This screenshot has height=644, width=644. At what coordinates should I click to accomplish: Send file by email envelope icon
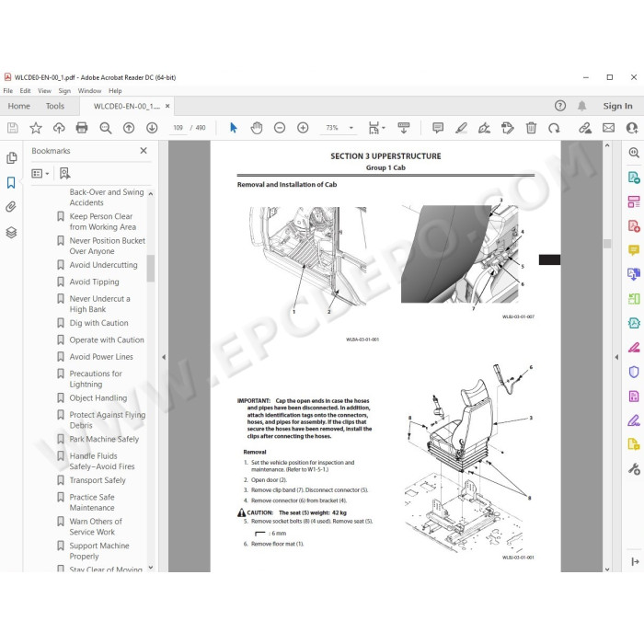608,128
